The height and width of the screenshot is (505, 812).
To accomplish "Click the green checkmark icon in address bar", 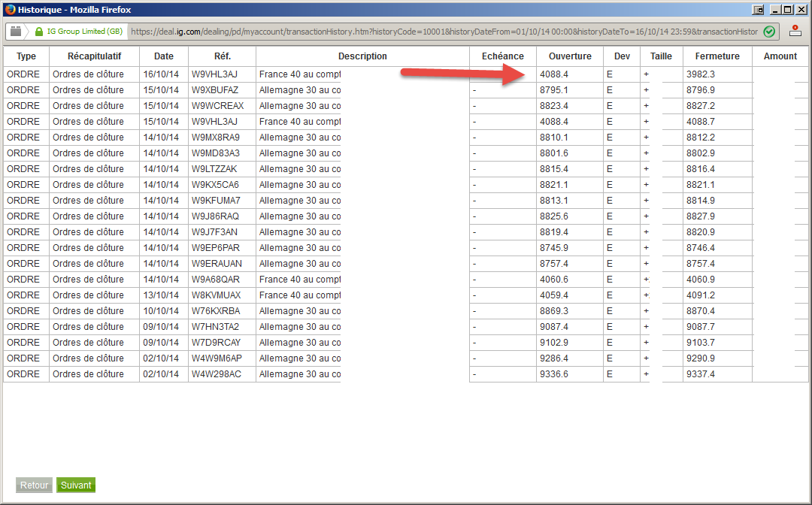I will (x=769, y=32).
